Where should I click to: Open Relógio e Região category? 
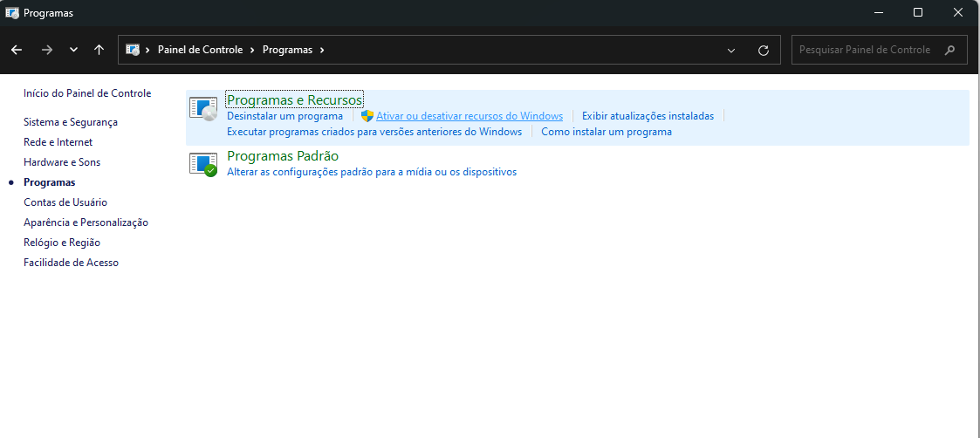pos(62,243)
